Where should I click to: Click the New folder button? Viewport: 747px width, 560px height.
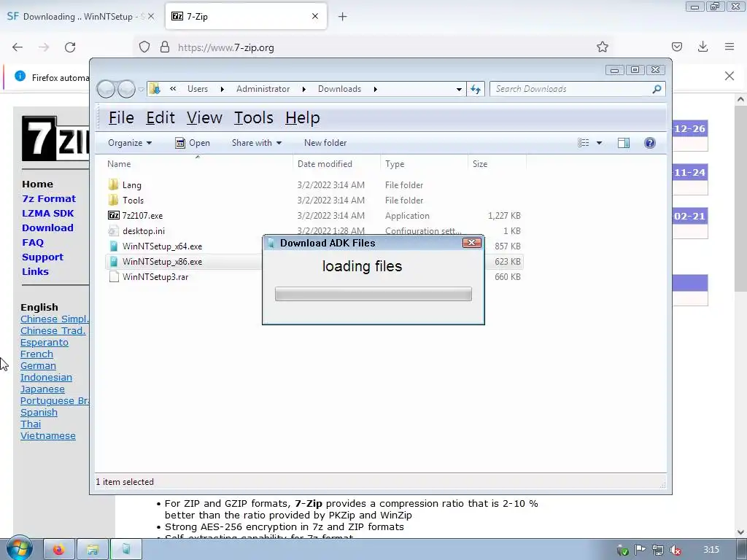pos(325,143)
